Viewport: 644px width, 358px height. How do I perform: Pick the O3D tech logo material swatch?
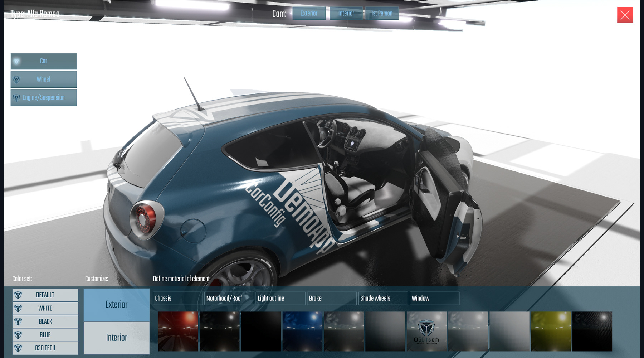pos(426,331)
